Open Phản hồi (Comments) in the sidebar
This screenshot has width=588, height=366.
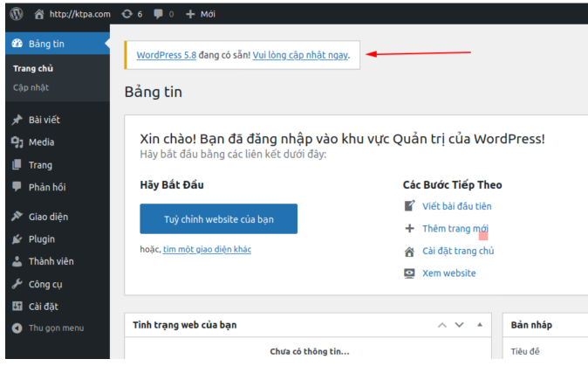(x=46, y=187)
